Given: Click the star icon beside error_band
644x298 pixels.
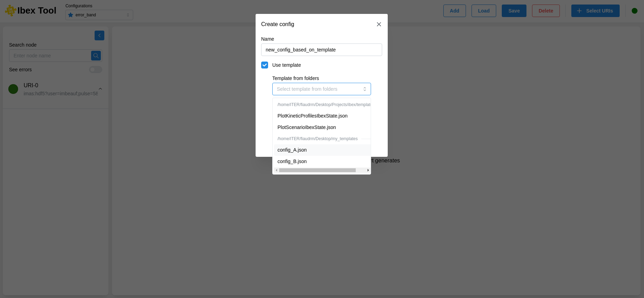Looking at the screenshot, I should click(71, 15).
